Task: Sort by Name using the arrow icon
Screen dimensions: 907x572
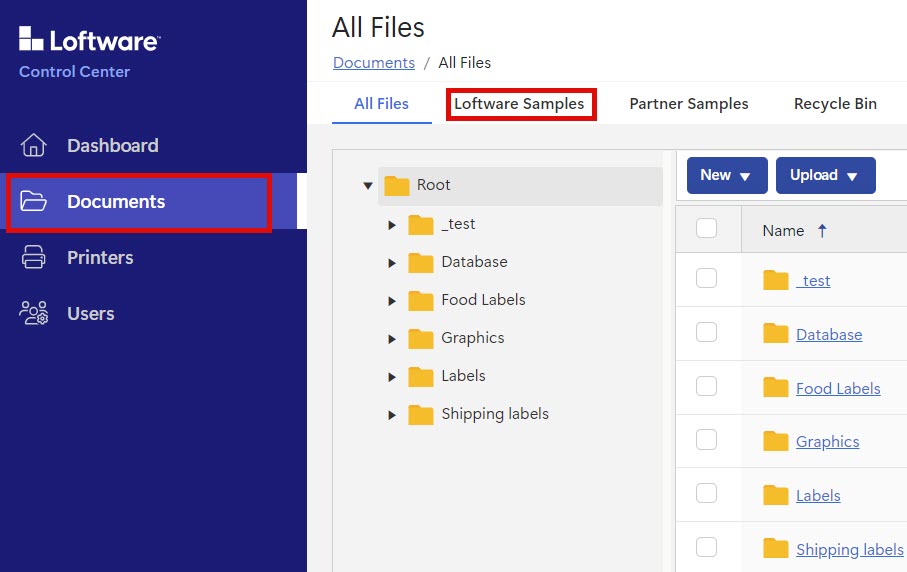Action: 822,230
